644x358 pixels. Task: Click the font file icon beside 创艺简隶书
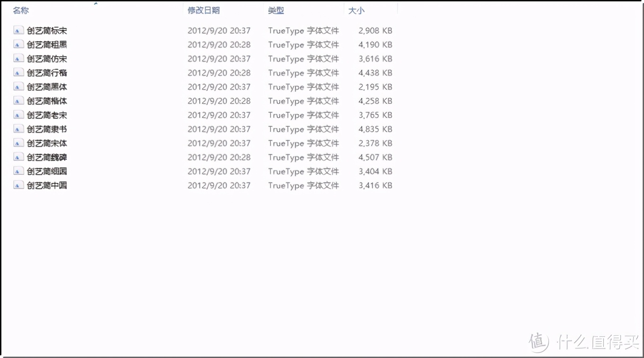click(x=18, y=129)
